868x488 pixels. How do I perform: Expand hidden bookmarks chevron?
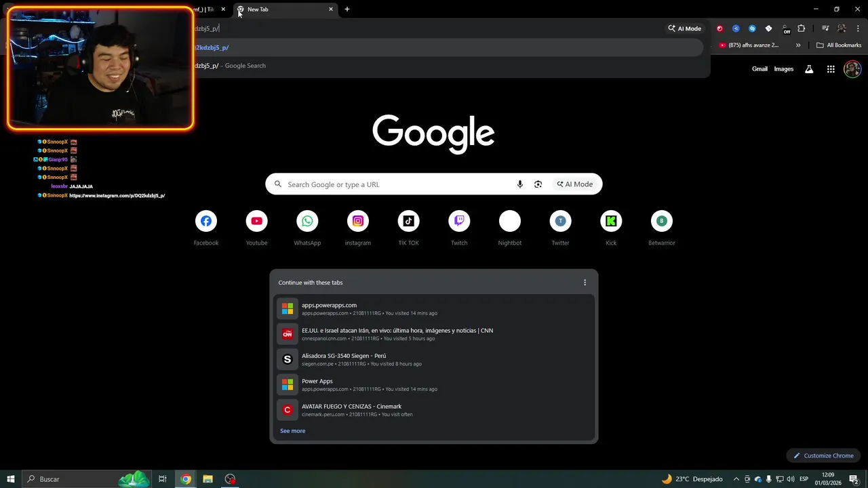(x=798, y=45)
